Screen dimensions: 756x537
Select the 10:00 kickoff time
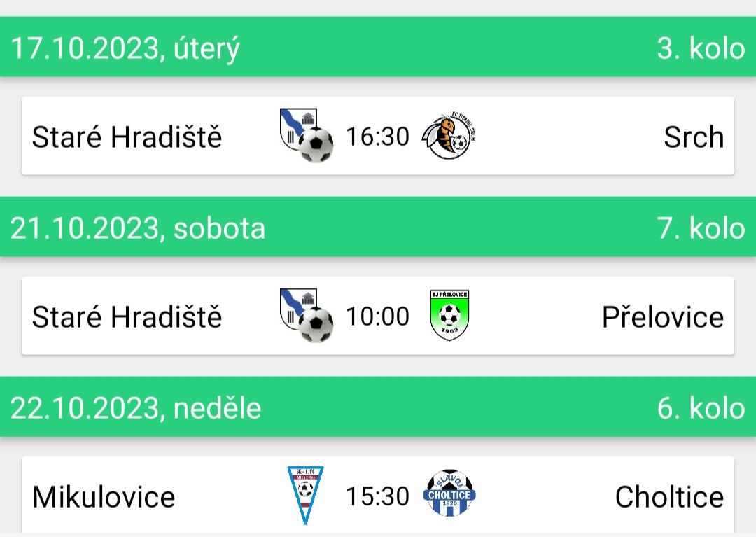[x=377, y=316]
